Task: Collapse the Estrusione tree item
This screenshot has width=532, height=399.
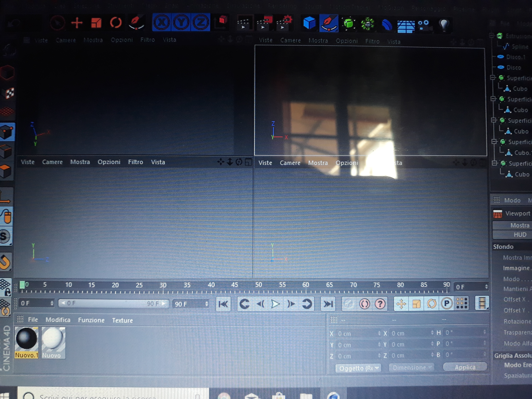Action: (x=492, y=36)
